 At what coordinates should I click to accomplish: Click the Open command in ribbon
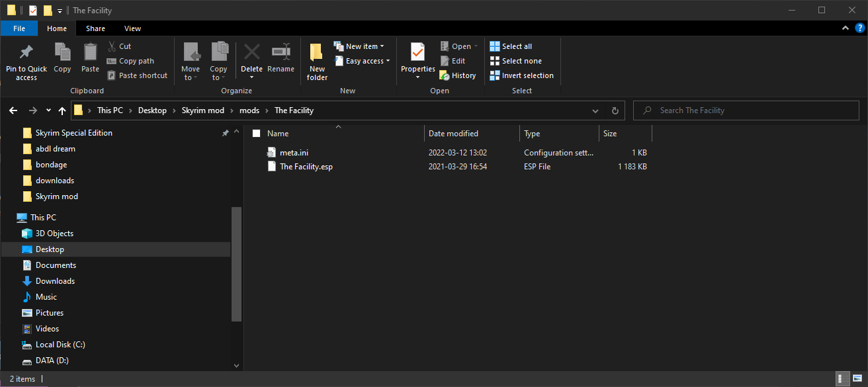[459, 46]
